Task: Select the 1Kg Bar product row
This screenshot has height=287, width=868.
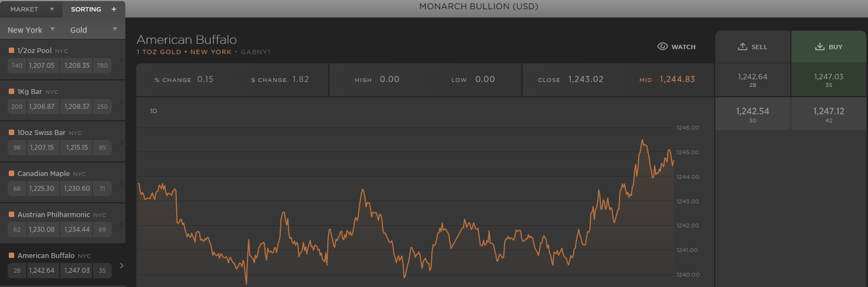Action: [62, 101]
